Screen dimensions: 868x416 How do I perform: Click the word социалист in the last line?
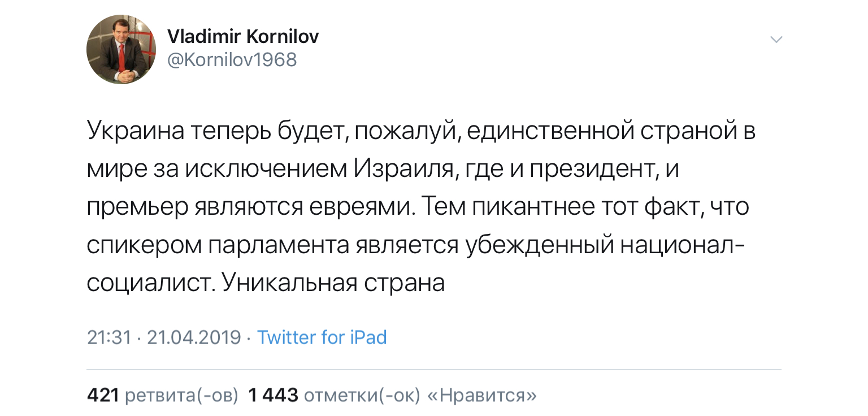pos(148,283)
